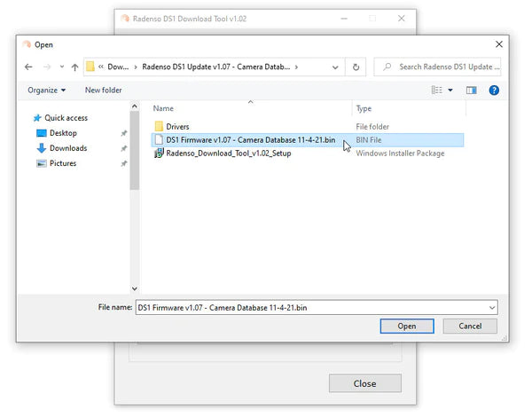Open Desktop in the navigation pane
This screenshot has width=532, height=417.
[63, 133]
